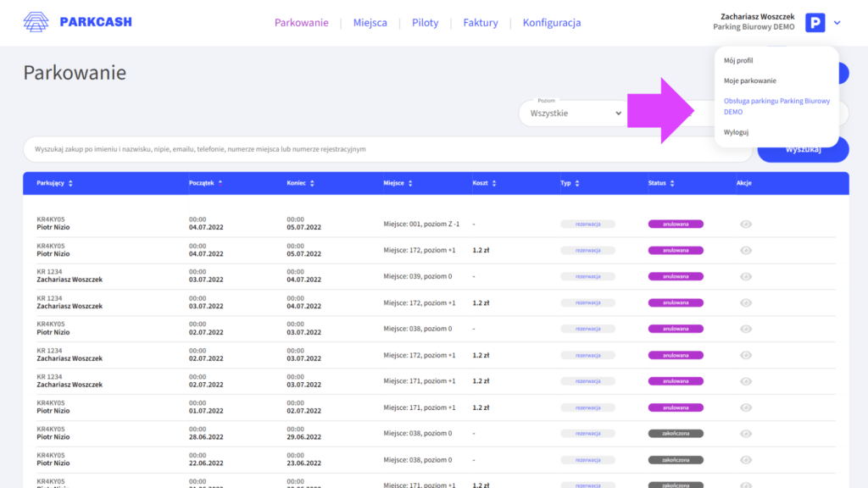Click Parkowanie page heading
Screen dimensions: 868x488
pos(75,73)
